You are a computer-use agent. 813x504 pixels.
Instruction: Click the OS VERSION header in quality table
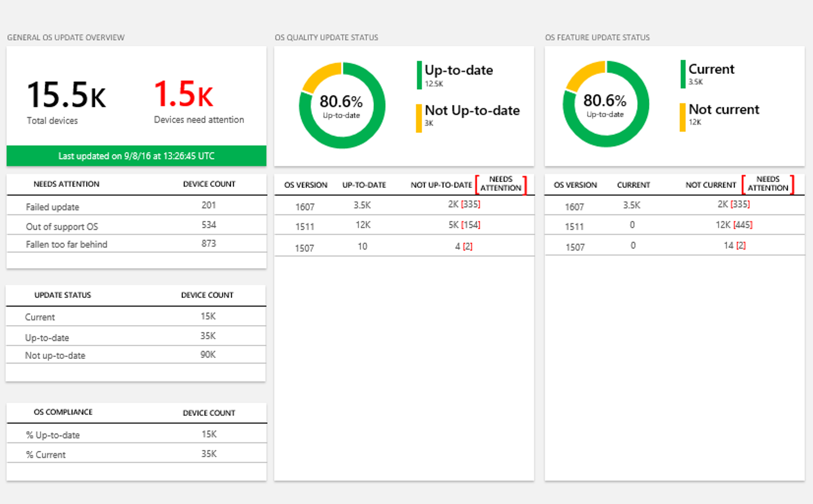click(x=305, y=185)
